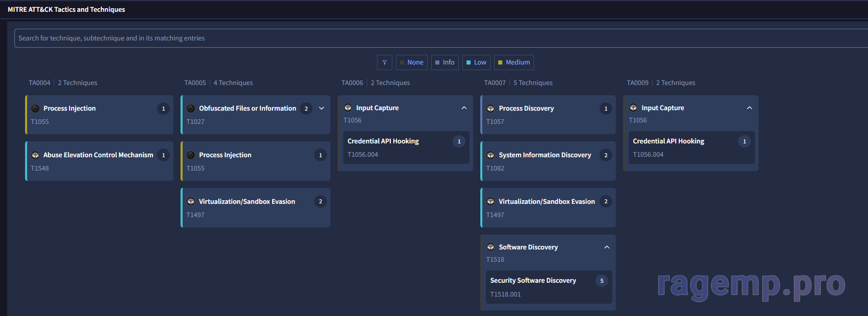This screenshot has height=316, width=868.
Task: Open System Information Discovery technique card
Action: [x=548, y=161]
